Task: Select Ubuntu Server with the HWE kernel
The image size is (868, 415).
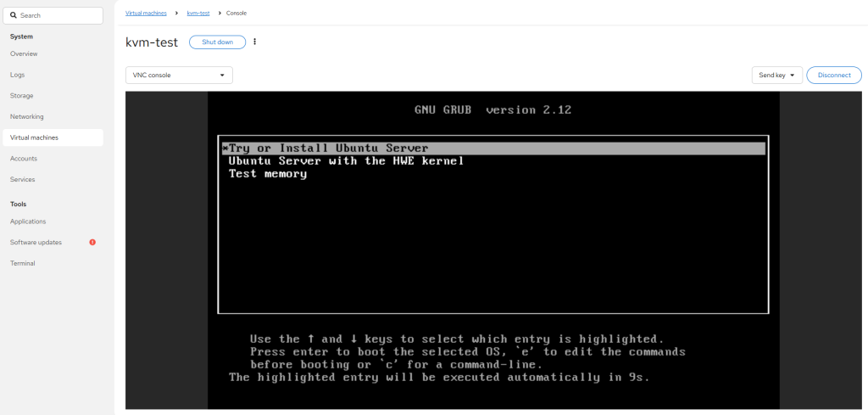Action: coord(346,161)
